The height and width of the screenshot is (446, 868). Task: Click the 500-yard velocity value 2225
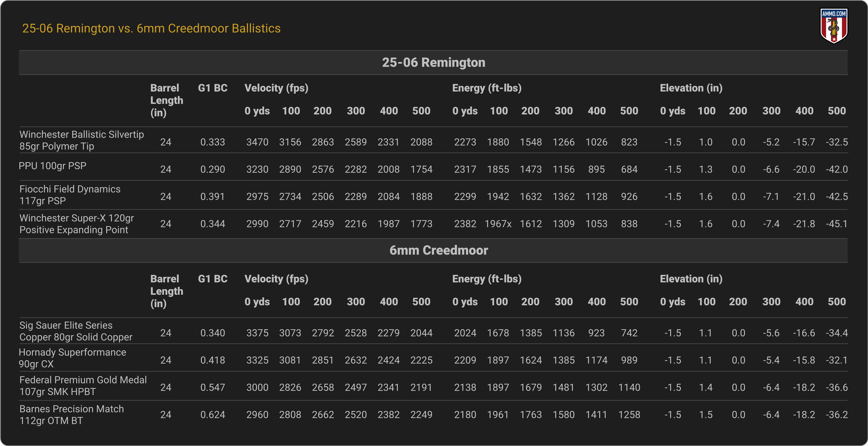coord(422,360)
